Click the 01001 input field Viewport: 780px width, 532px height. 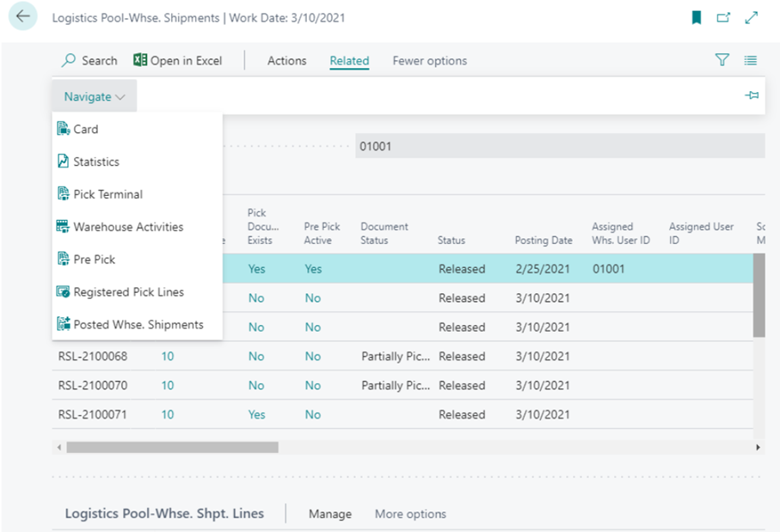pyautogui.click(x=559, y=146)
